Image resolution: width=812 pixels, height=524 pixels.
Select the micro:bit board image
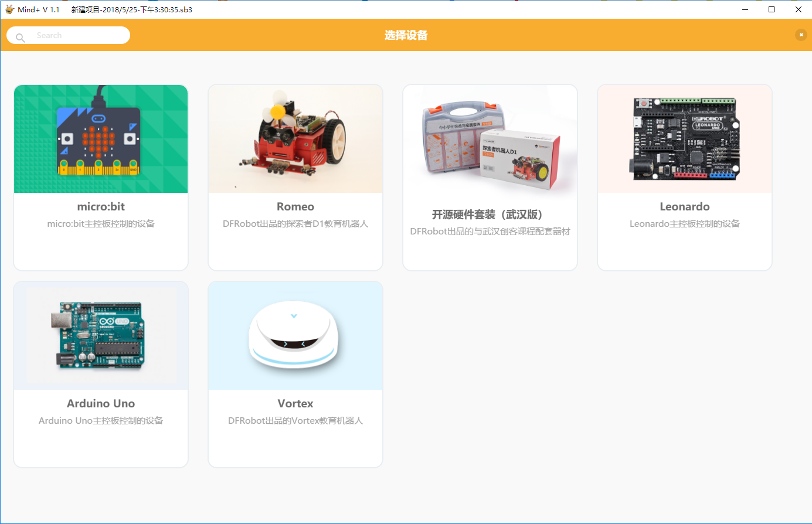coord(101,139)
